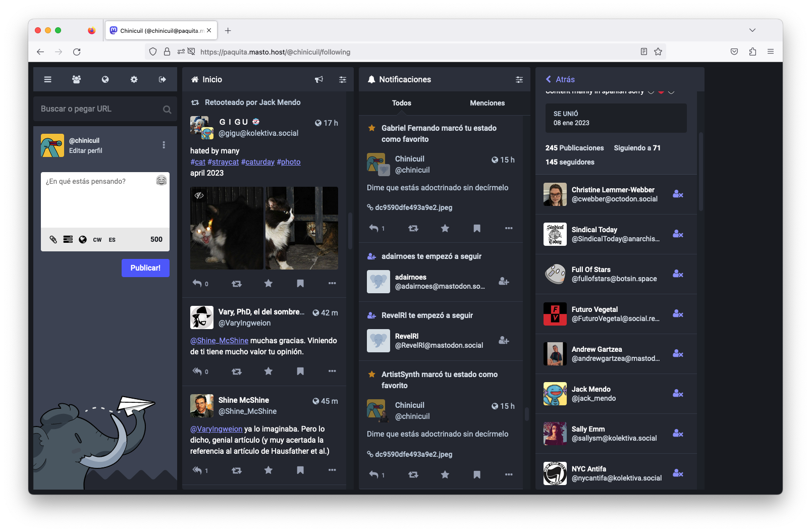Open a new browser tab
The width and height of the screenshot is (811, 532).
point(228,31)
